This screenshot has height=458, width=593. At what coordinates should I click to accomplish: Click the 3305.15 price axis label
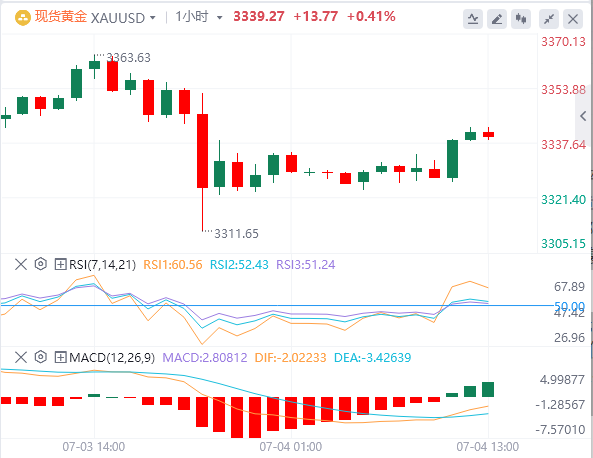563,243
